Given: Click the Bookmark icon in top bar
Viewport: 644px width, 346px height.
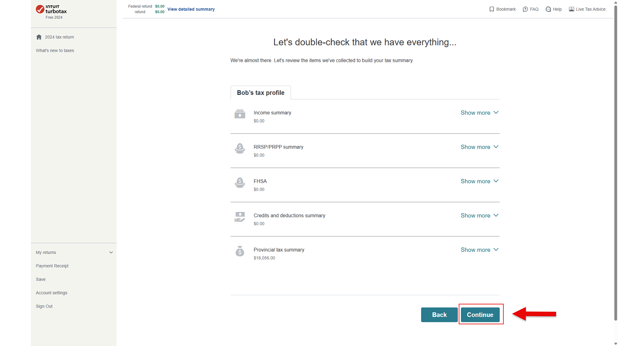Looking at the screenshot, I should pyautogui.click(x=492, y=9).
